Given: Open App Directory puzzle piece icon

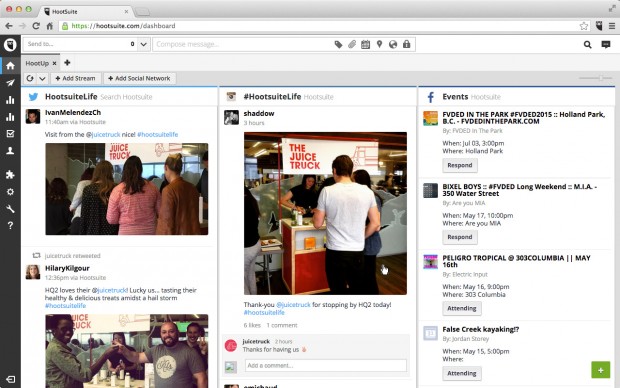Looking at the screenshot, I should (10, 174).
